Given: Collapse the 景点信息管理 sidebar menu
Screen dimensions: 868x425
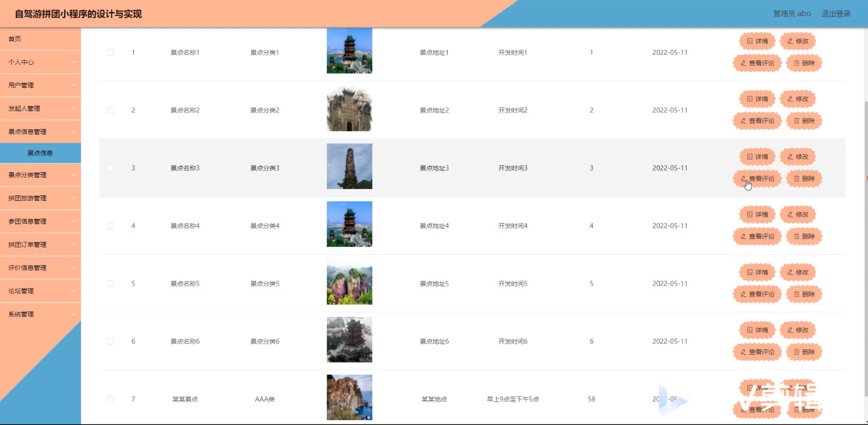Looking at the screenshot, I should point(40,132).
